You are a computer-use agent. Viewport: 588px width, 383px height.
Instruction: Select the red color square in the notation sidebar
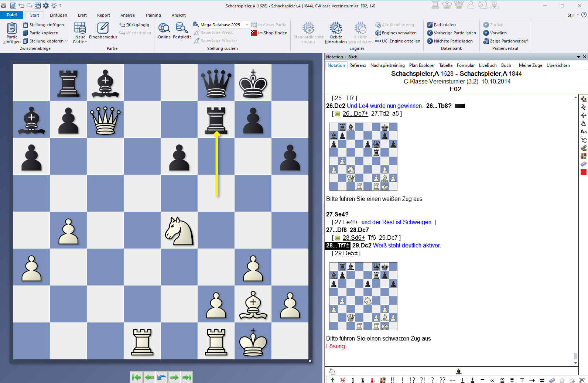(584, 172)
